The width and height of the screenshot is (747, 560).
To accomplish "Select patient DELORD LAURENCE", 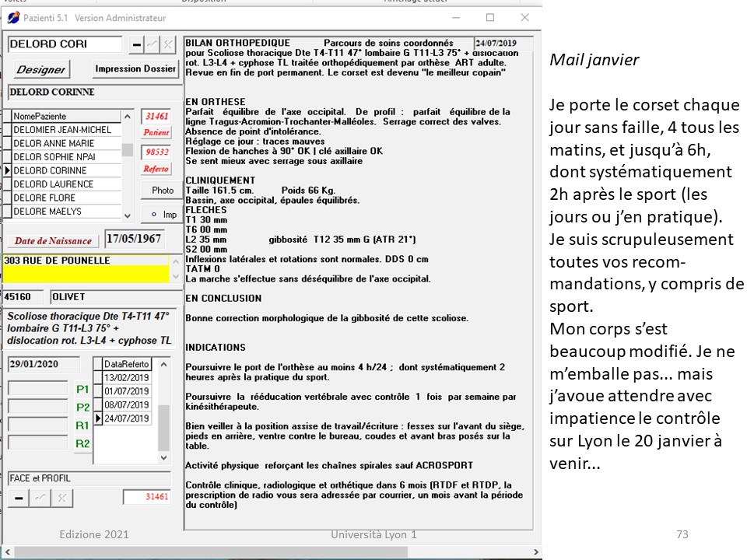I will point(66,184).
